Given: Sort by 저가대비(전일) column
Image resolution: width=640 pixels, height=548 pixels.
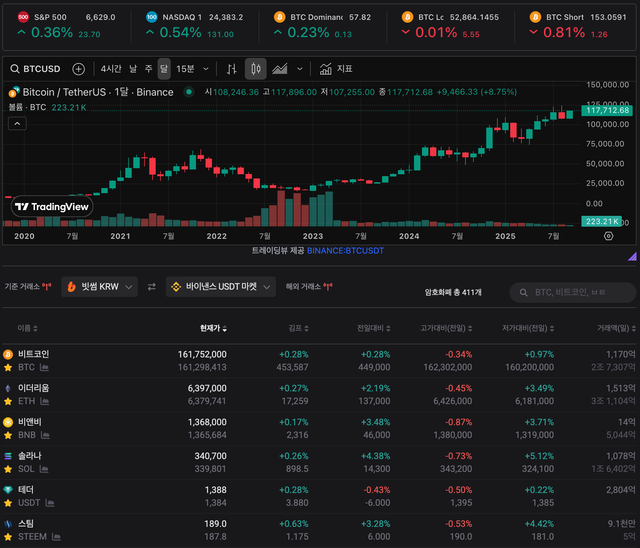Looking at the screenshot, I should (528, 328).
